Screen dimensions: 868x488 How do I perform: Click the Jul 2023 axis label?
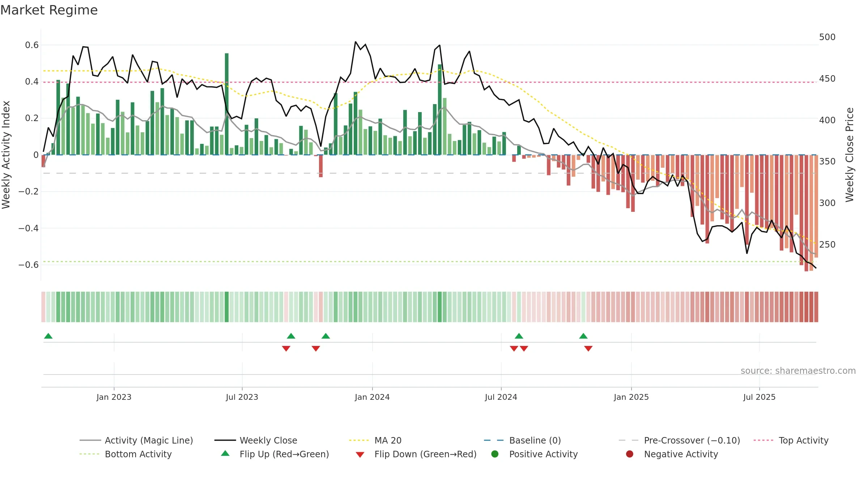[242, 397]
